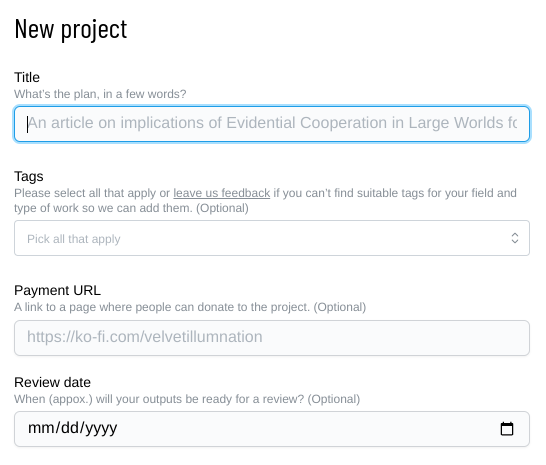Screen dimensions: 546x465
Task: Open the calendar picker icon
Action: (507, 429)
